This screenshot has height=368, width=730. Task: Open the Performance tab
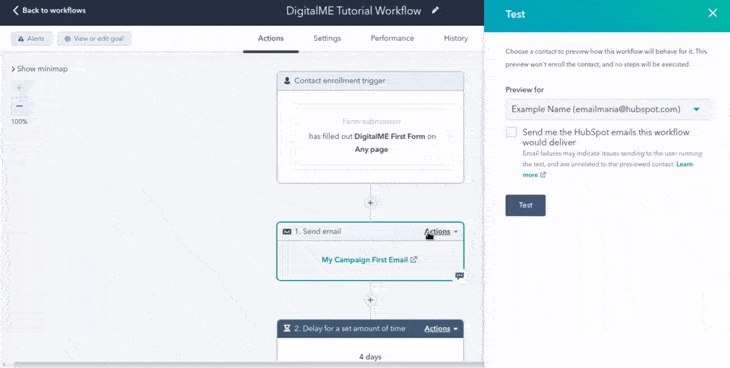point(392,38)
